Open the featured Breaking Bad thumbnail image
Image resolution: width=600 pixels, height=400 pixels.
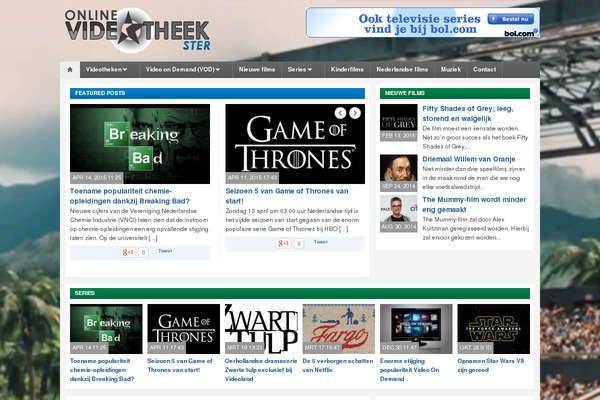point(140,144)
